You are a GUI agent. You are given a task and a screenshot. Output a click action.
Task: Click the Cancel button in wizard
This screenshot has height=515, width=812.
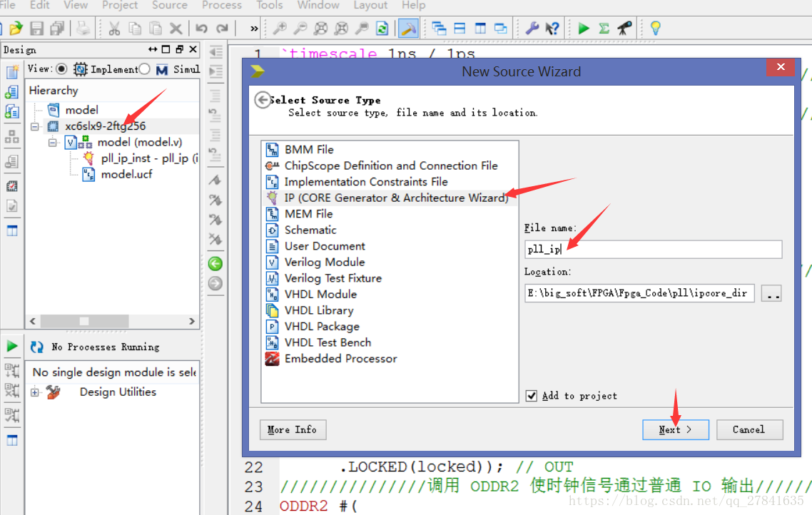(749, 429)
